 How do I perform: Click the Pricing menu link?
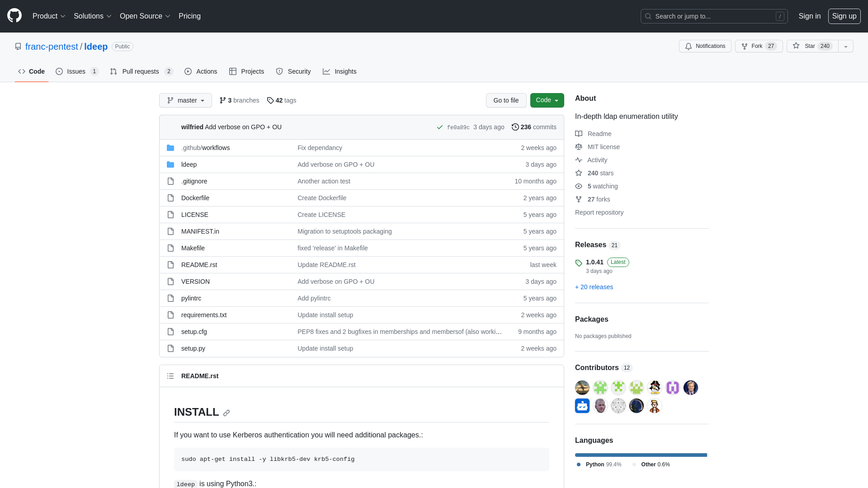point(189,16)
